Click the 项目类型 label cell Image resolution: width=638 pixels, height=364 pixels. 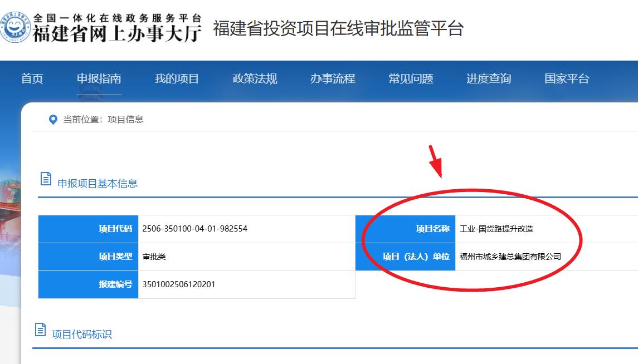tap(88, 257)
